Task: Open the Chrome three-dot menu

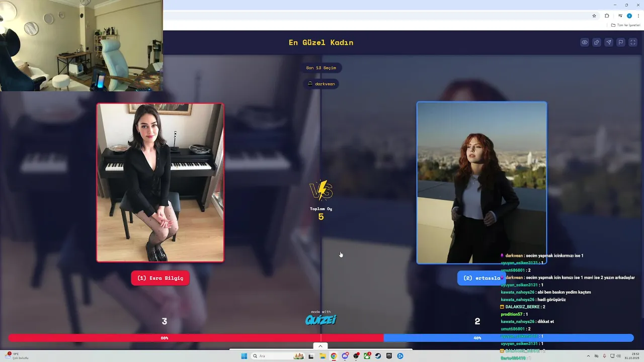Action: [638, 16]
